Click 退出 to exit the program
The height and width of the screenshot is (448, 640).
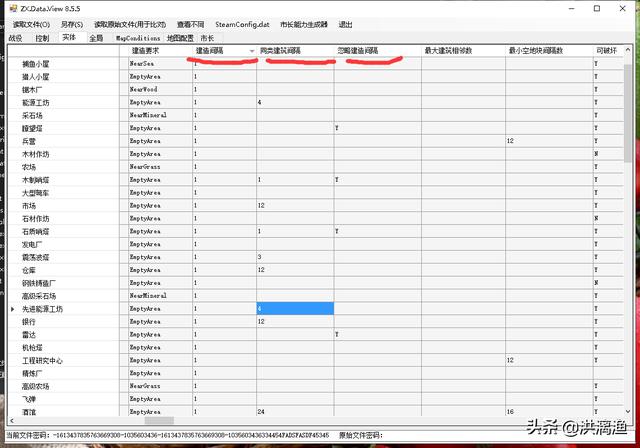(x=345, y=24)
